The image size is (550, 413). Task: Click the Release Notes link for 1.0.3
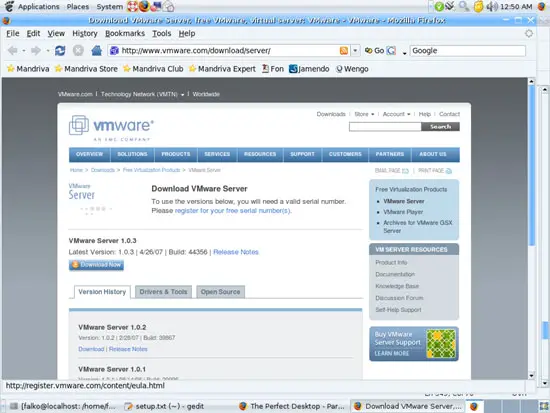pos(236,252)
